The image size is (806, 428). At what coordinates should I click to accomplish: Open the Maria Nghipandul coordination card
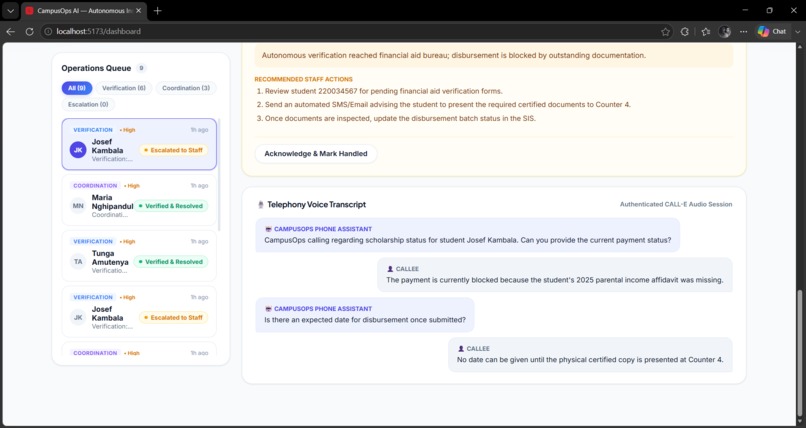tap(139, 200)
